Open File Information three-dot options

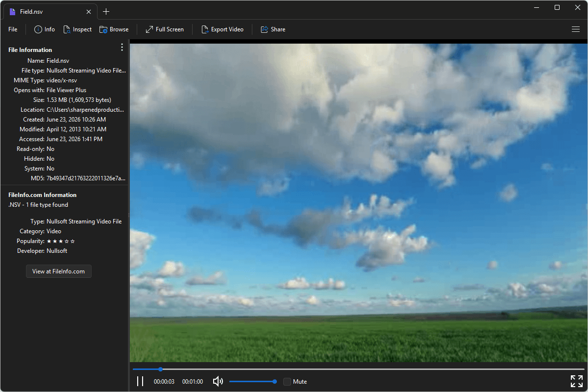(x=122, y=48)
